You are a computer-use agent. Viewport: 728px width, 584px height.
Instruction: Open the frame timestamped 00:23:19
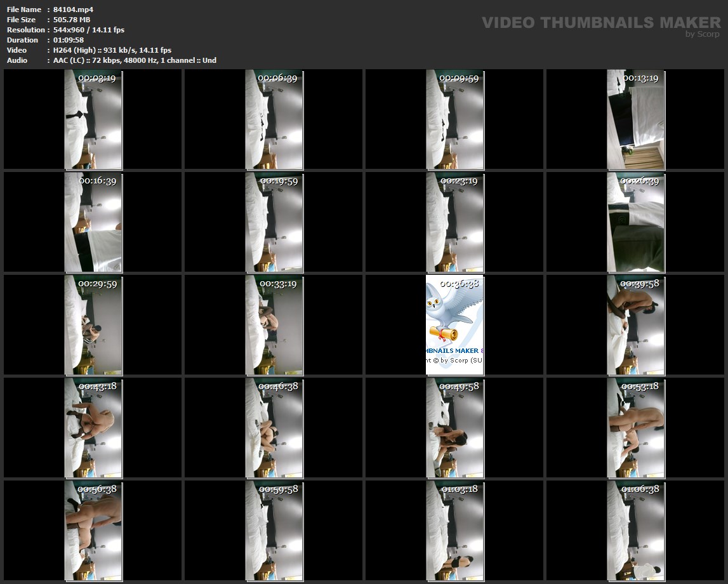454,222
